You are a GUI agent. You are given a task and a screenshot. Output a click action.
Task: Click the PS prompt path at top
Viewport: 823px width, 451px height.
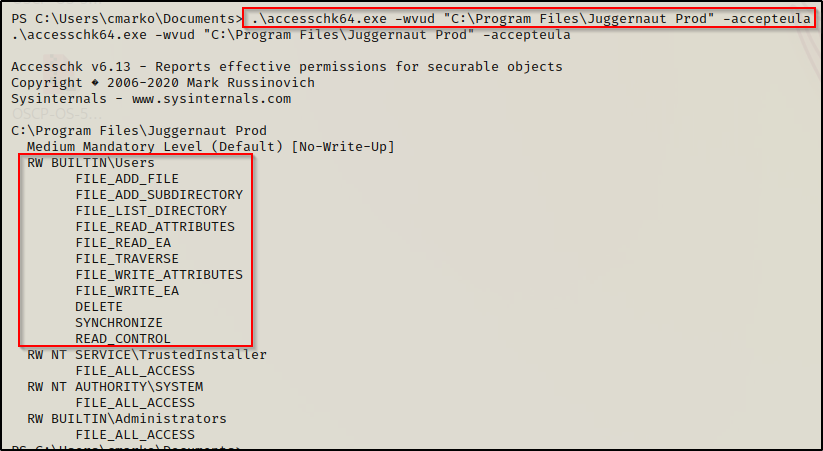pyautogui.click(x=126, y=19)
